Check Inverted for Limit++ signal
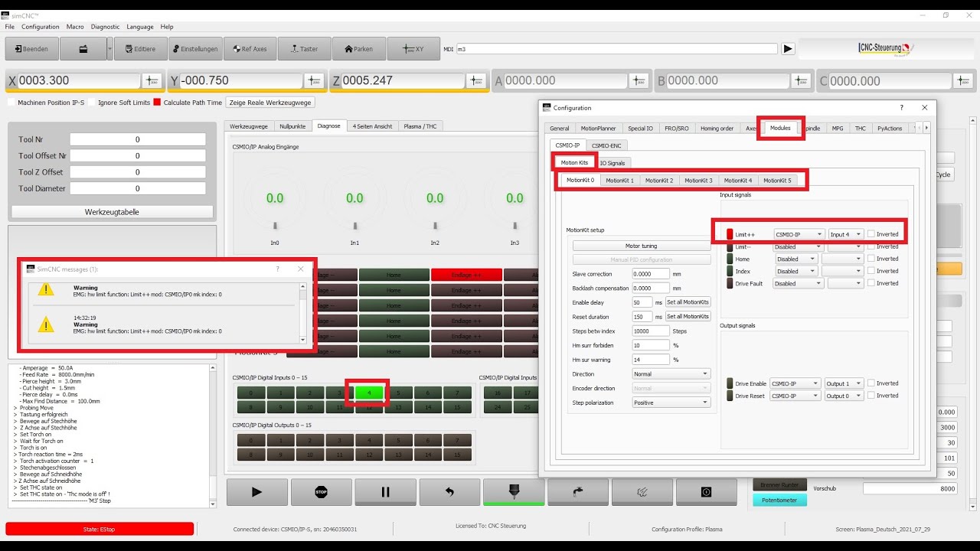This screenshot has width=980, height=551. [x=871, y=234]
